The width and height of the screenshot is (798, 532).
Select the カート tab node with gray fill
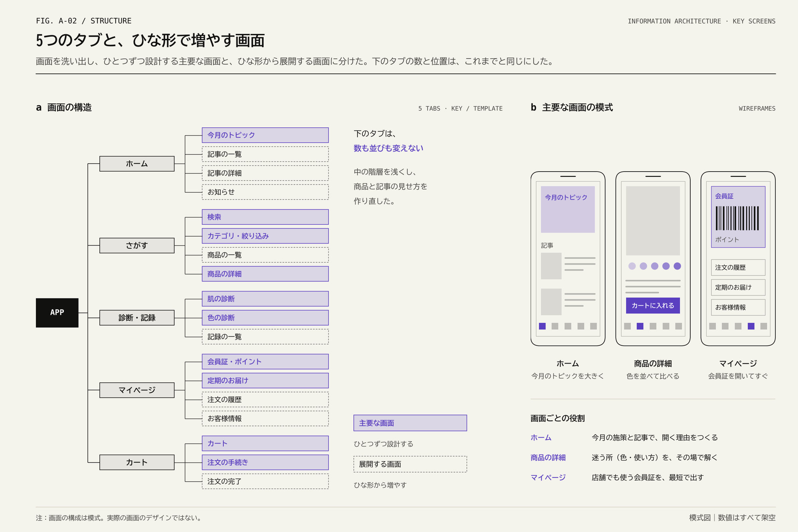tap(137, 462)
